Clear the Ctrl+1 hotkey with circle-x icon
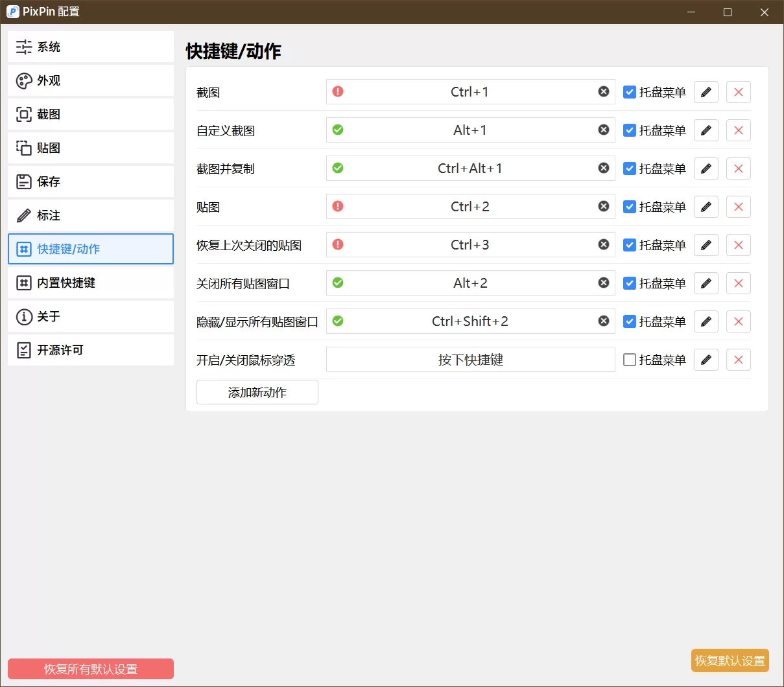 604,91
